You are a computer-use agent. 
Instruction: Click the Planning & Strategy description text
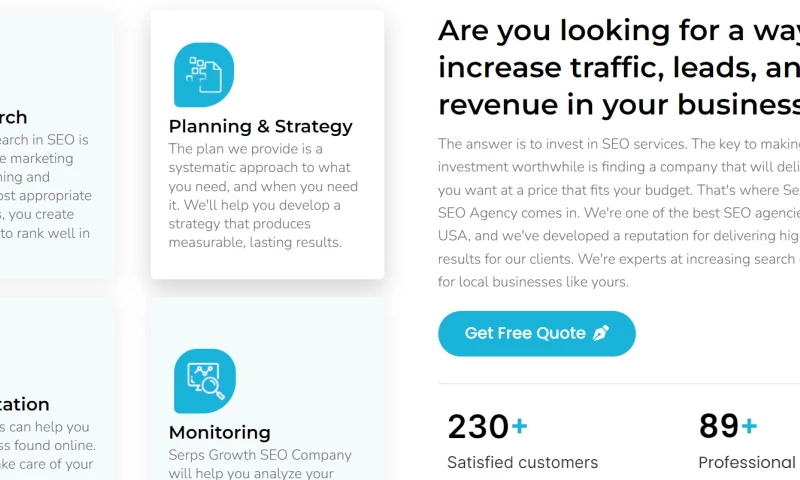(263, 196)
